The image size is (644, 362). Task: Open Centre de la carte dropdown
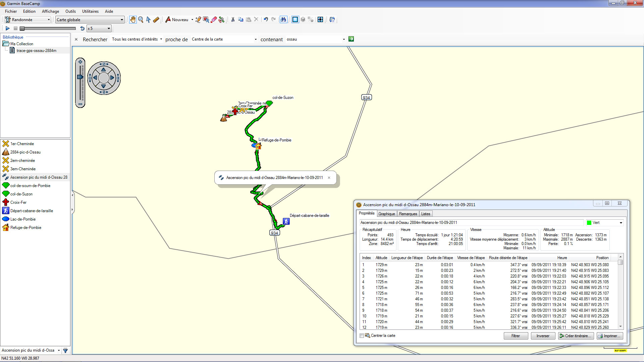224,39
